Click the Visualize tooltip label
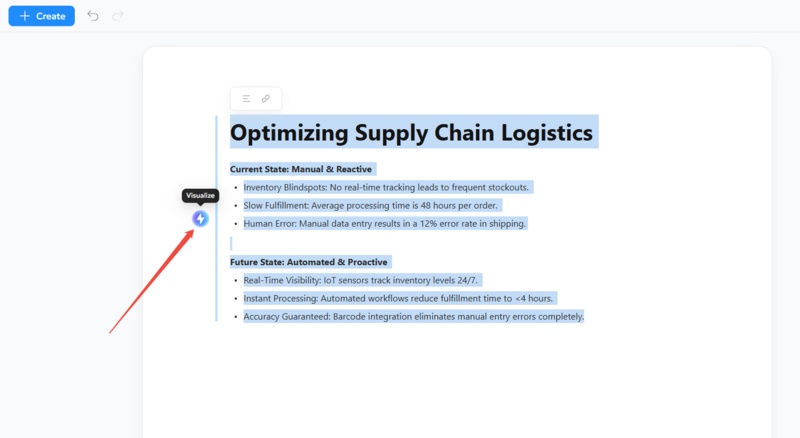Screen dimensions: 800x438 [200, 196]
